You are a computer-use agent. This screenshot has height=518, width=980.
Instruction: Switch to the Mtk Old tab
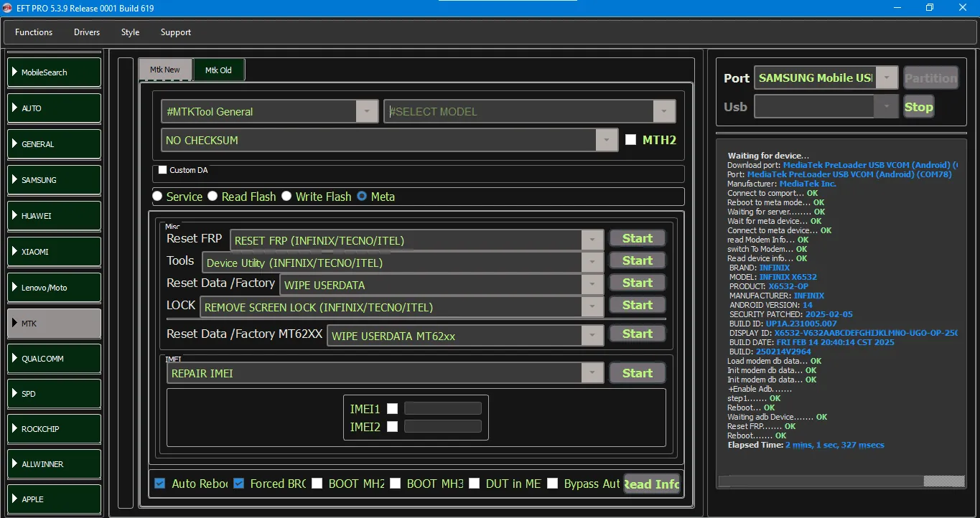pyautogui.click(x=218, y=70)
